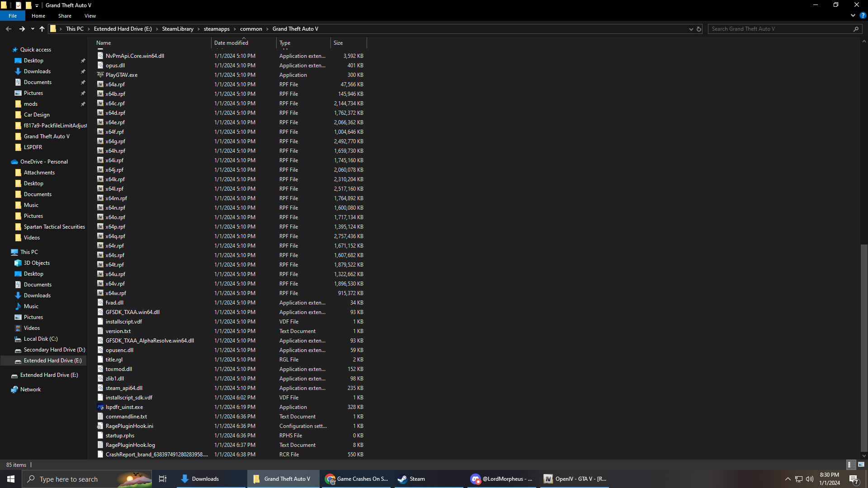Open the Windows notification center icon
Viewport: 868px width, 488px height.
[854, 479]
